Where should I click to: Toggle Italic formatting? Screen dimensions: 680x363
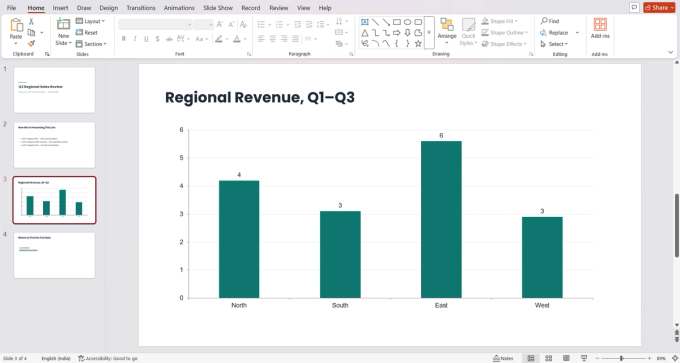135,39
